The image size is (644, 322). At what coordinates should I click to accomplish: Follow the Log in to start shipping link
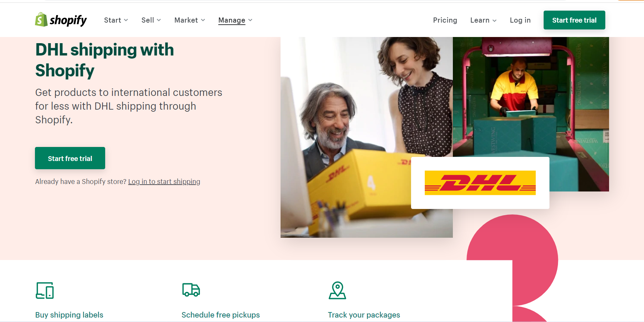[x=164, y=182]
